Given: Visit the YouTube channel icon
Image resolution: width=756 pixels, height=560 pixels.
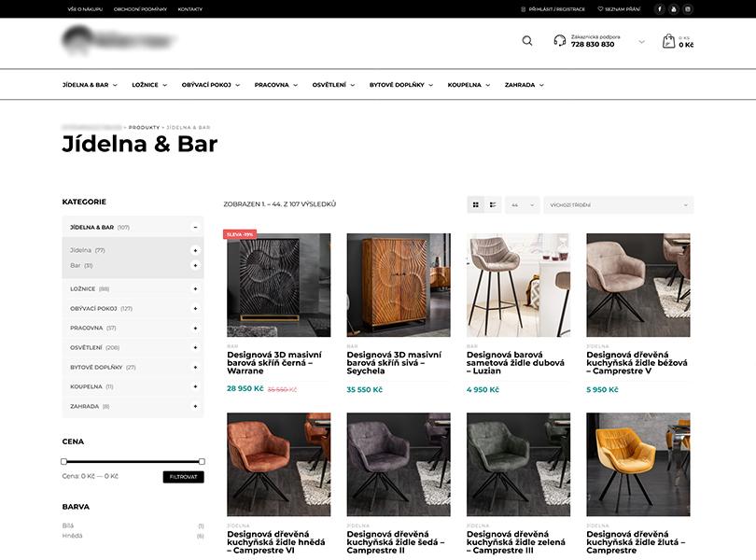Looking at the screenshot, I should pyautogui.click(x=674, y=9).
